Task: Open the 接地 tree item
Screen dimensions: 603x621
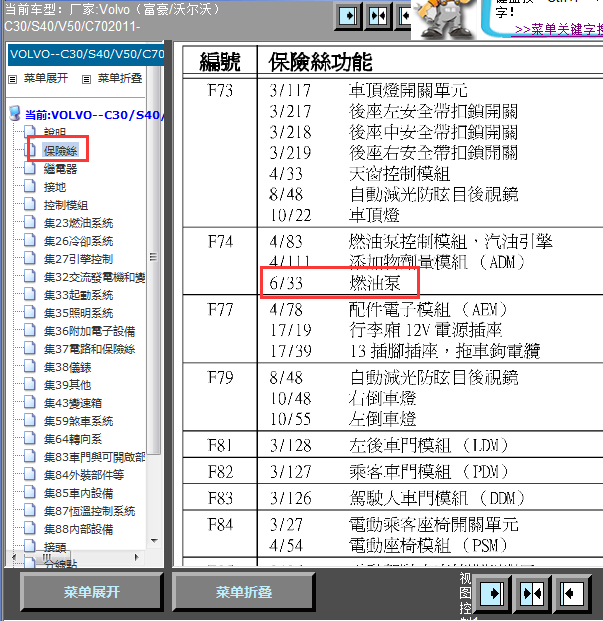Action: coord(55,187)
